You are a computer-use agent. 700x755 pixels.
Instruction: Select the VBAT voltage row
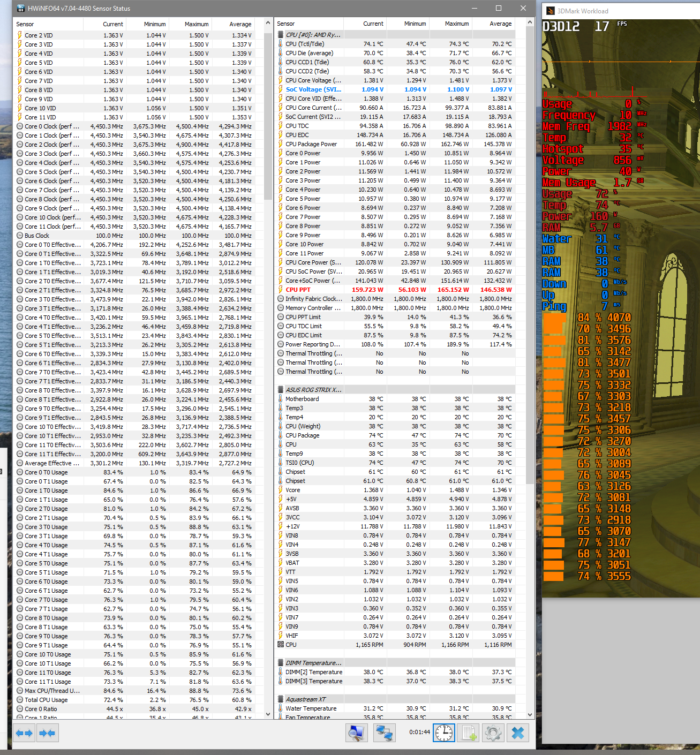pos(395,563)
